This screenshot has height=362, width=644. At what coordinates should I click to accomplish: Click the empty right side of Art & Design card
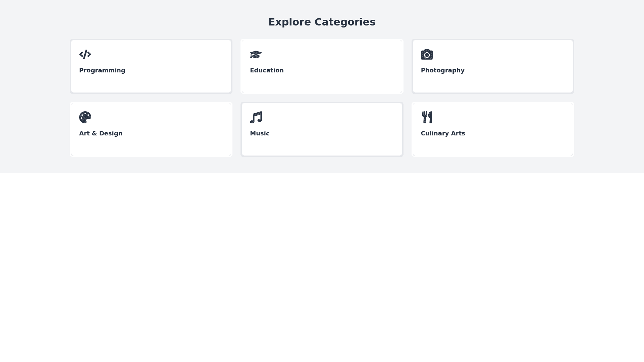[188, 129]
